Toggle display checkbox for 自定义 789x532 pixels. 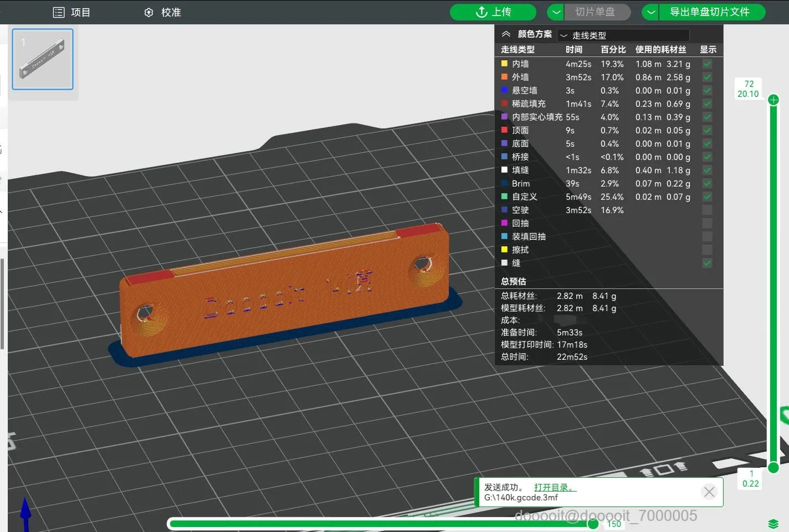(x=707, y=197)
